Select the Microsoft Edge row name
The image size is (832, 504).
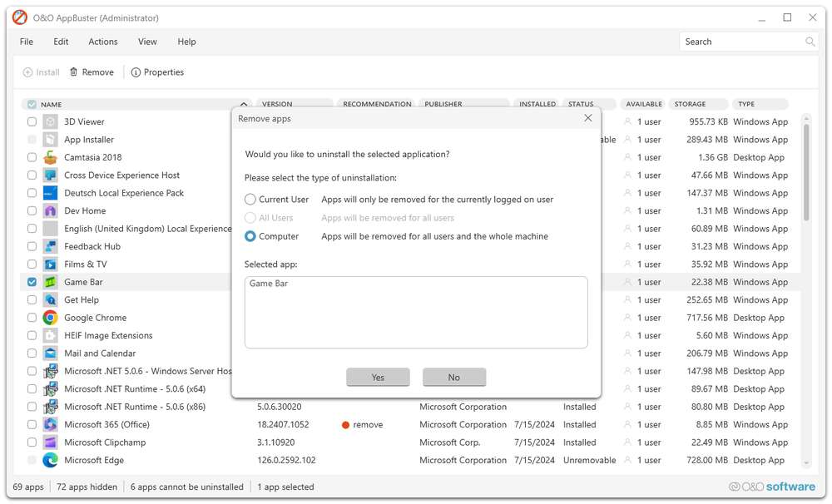click(94, 460)
